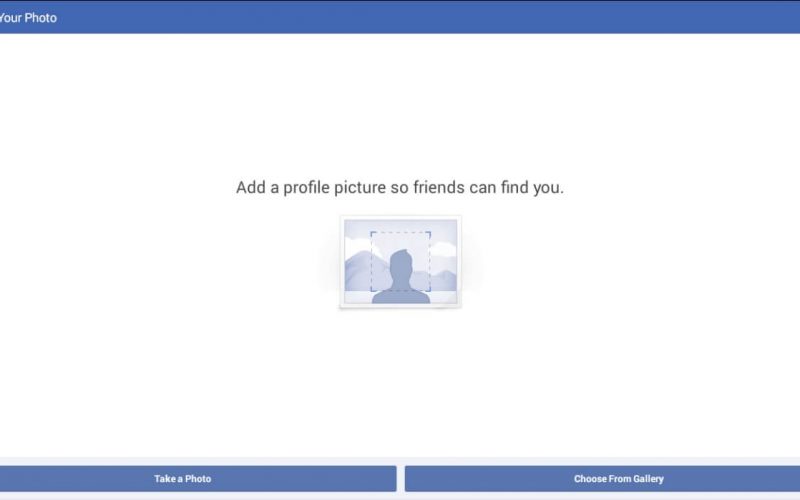The width and height of the screenshot is (800, 500).
Task: Select 'Add a profile picture' prompt text
Action: point(399,187)
